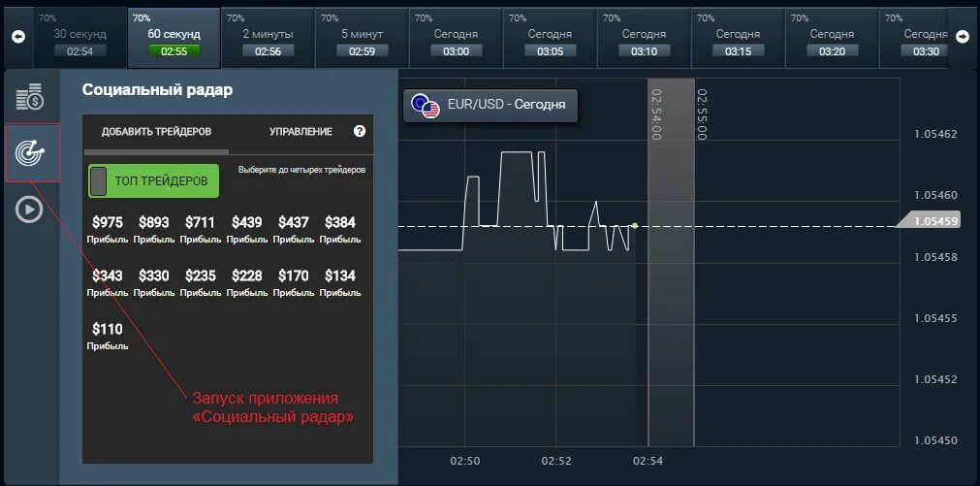Toggle the Top Traders switch
This screenshot has height=486, width=980.
click(154, 181)
